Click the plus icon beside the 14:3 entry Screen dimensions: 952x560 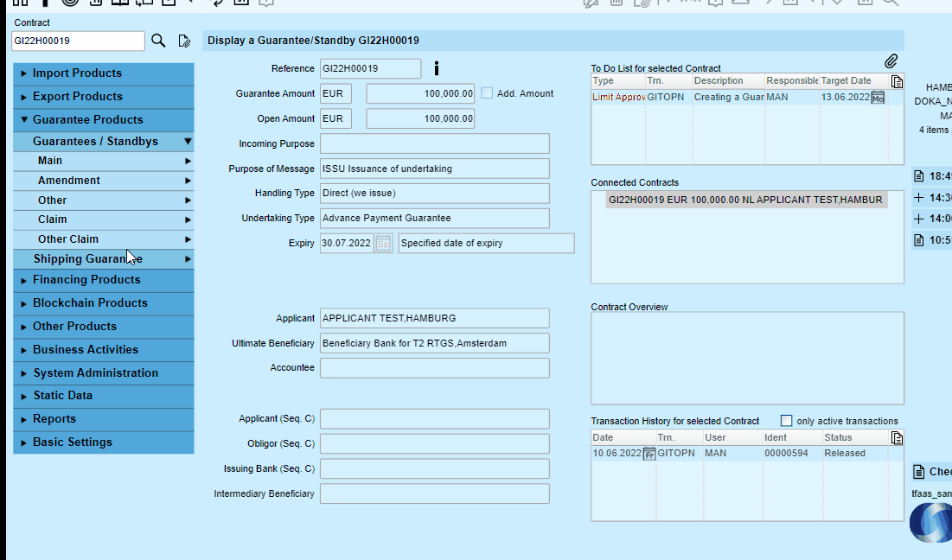(x=918, y=198)
